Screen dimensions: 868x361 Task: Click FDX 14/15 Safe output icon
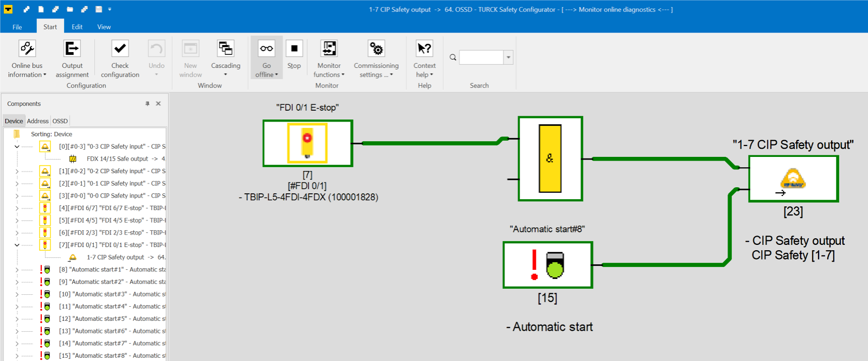tap(73, 159)
